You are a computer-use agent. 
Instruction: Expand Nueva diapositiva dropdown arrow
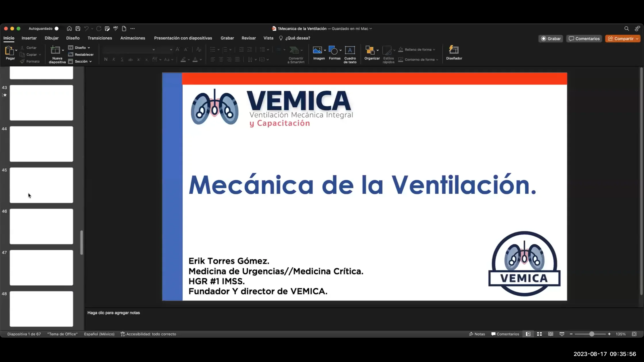pyautogui.click(x=63, y=50)
